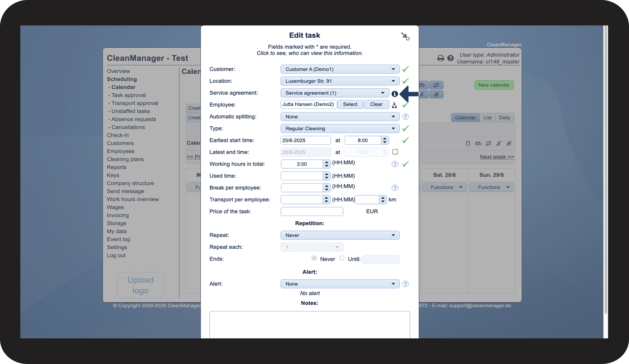Select the Ends Never radio button
Image resolution: width=629 pixels, height=364 pixels.
(314, 258)
